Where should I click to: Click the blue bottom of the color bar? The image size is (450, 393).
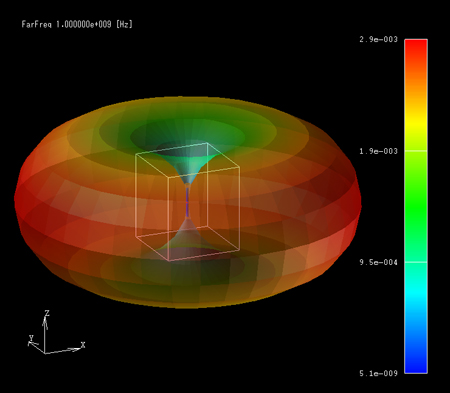[416, 360]
